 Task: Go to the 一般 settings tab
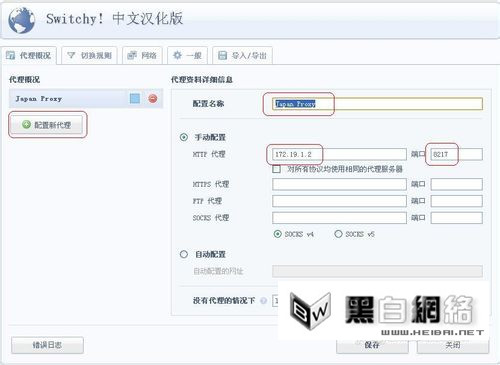pos(187,55)
